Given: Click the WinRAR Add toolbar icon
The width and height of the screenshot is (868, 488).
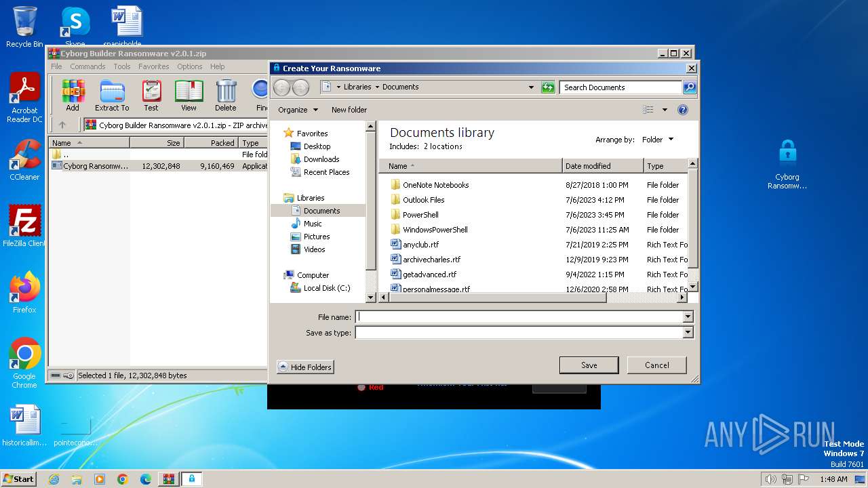Looking at the screenshot, I should 73,96.
